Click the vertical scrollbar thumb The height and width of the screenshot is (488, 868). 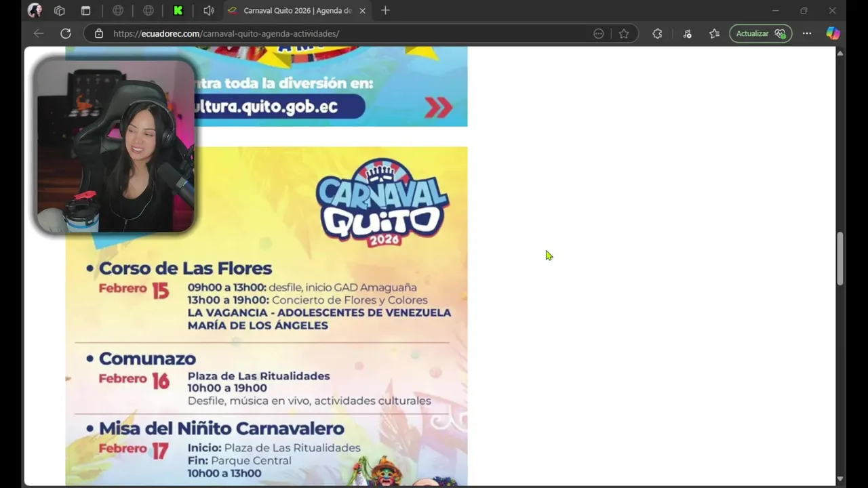840,258
